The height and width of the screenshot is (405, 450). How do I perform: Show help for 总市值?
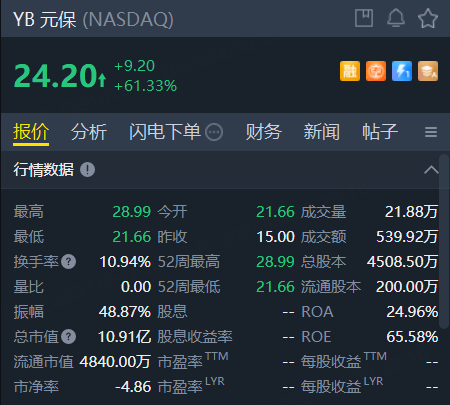[69, 337]
